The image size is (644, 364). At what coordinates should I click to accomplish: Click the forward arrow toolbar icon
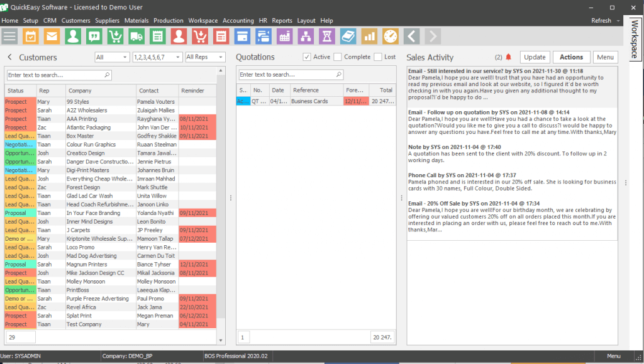(433, 36)
